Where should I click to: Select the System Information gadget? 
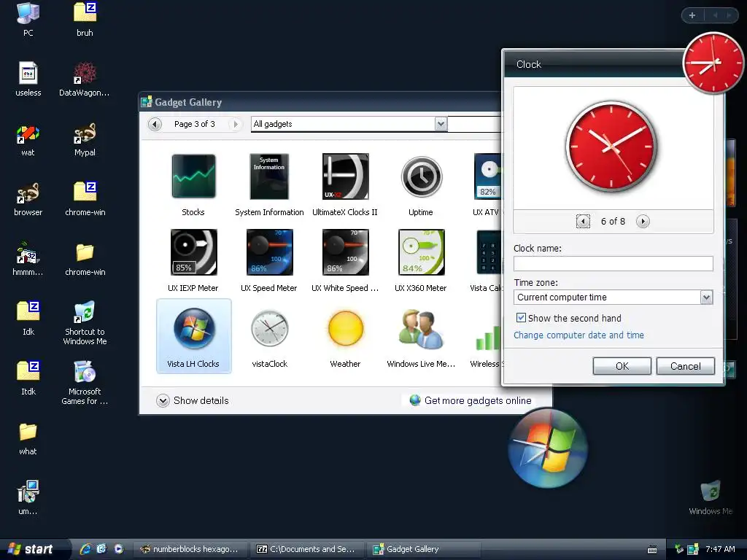(269, 176)
